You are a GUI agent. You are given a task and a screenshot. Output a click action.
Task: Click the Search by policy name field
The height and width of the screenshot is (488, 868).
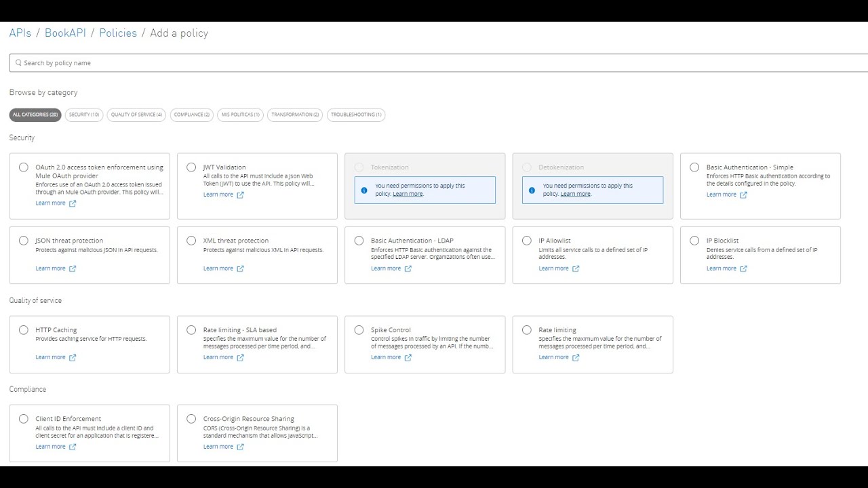(439, 63)
